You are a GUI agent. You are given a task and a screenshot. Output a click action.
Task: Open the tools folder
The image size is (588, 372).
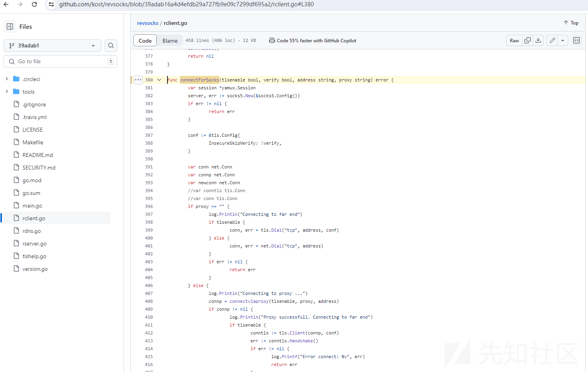(x=28, y=92)
